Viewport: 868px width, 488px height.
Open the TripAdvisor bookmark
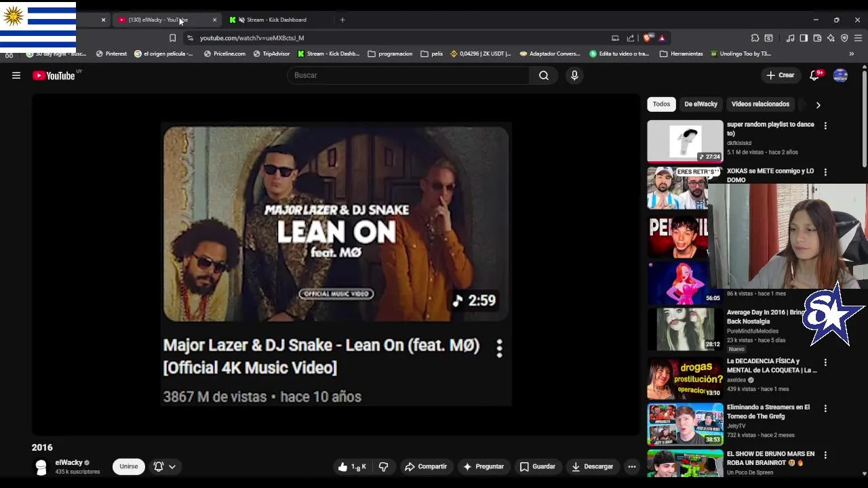click(x=271, y=54)
